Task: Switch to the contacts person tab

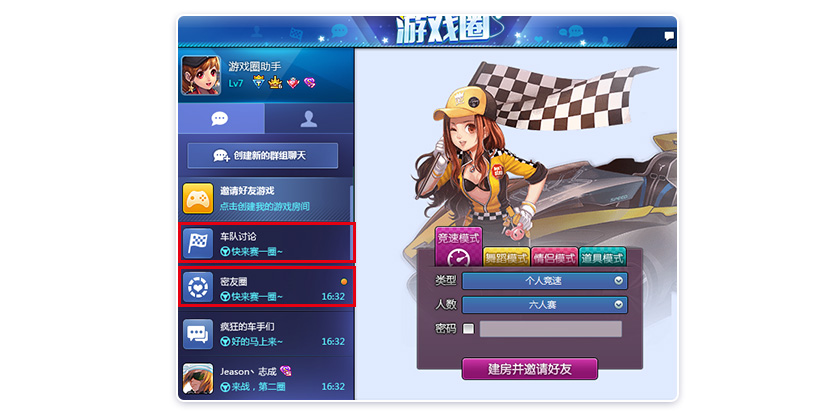Action: tap(309, 119)
